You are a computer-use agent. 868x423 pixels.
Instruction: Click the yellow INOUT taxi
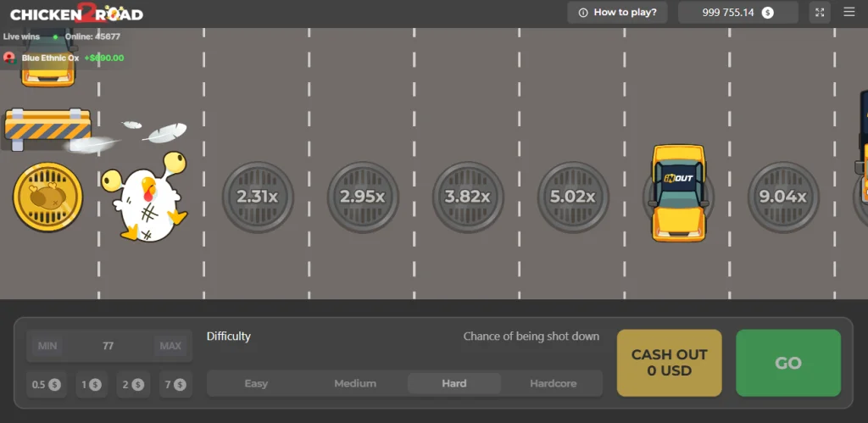tap(679, 192)
